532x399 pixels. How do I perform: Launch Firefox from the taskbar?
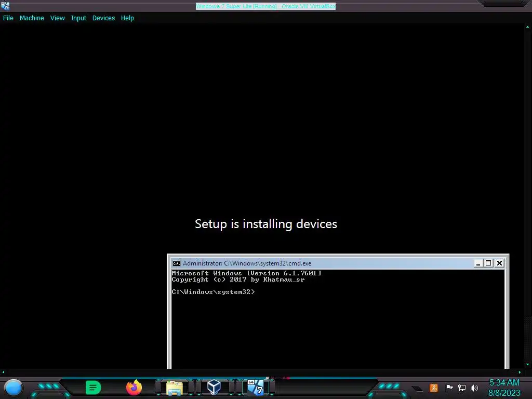point(134,388)
